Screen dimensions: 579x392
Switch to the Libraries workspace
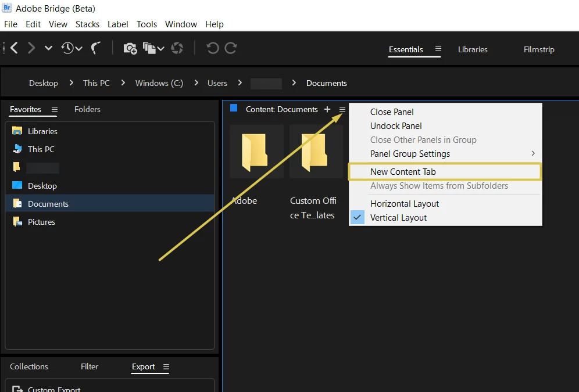[473, 49]
